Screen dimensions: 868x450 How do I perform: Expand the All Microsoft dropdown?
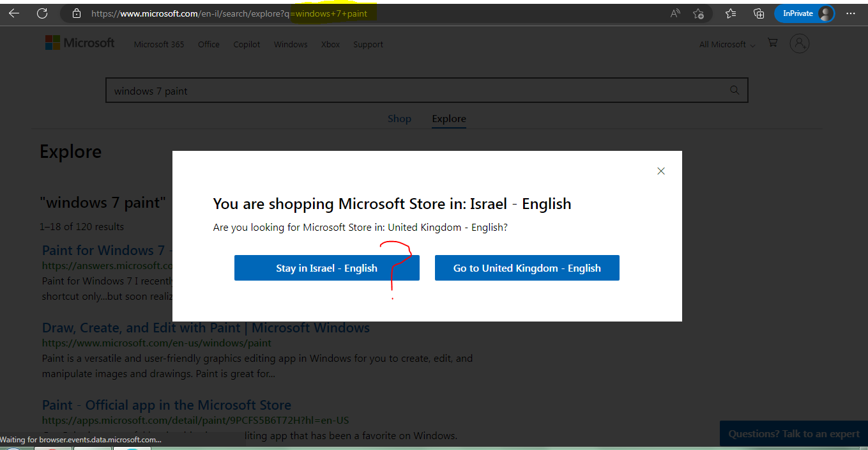pyautogui.click(x=727, y=45)
